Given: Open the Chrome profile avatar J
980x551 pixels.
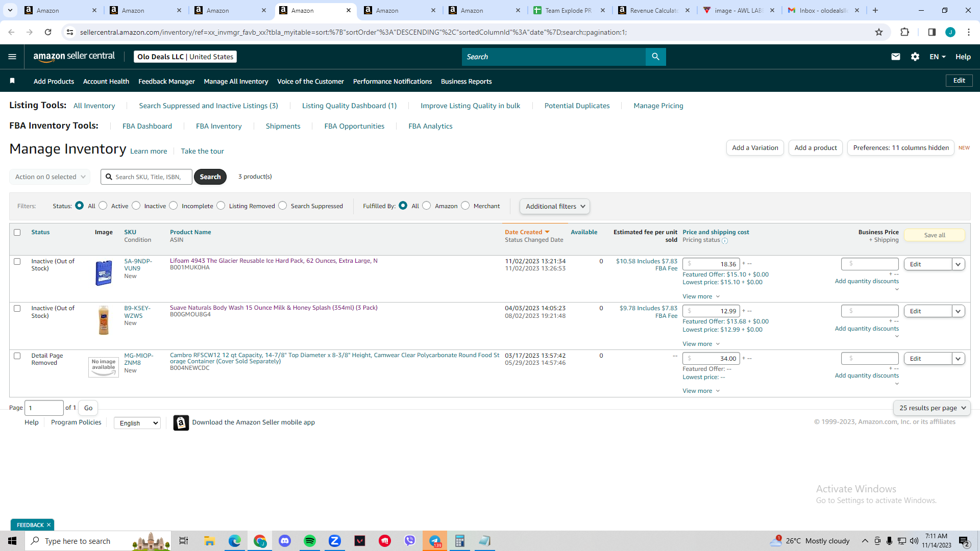Looking at the screenshot, I should [x=950, y=32].
